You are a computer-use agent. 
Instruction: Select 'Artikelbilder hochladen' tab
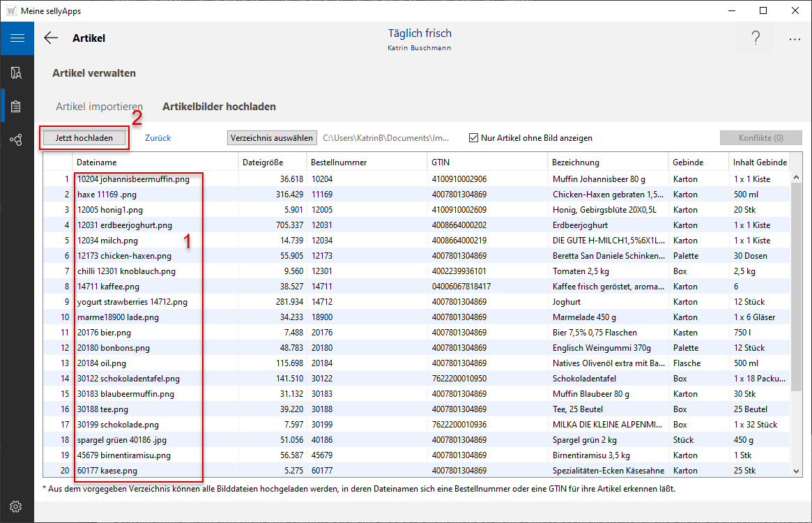coord(219,107)
